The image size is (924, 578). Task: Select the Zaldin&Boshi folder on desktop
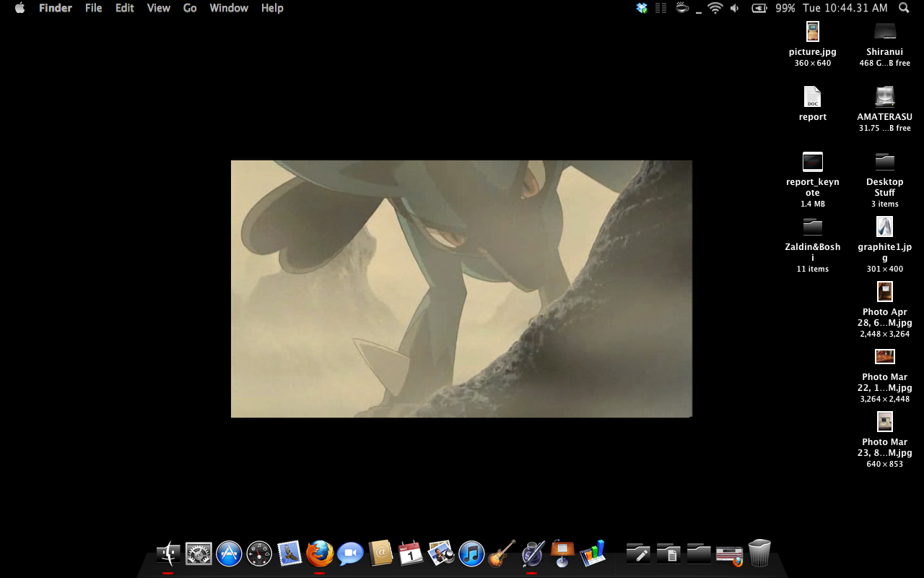pos(813,227)
